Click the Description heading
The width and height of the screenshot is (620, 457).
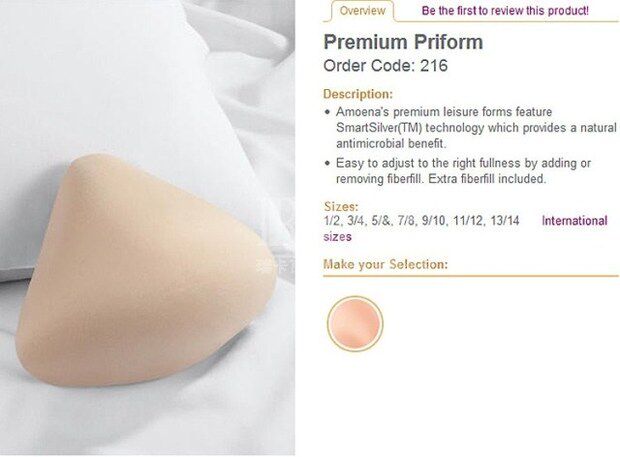[358, 94]
